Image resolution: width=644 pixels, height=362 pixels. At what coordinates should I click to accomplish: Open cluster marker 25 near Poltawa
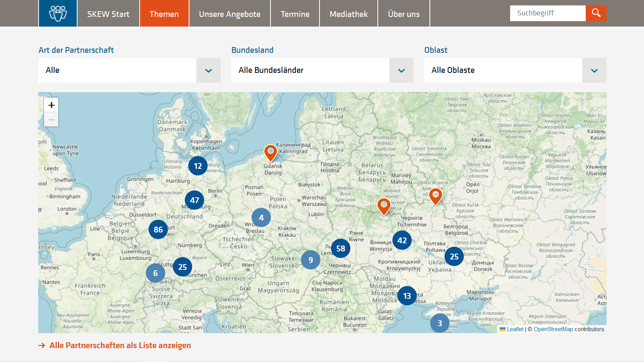[454, 256]
